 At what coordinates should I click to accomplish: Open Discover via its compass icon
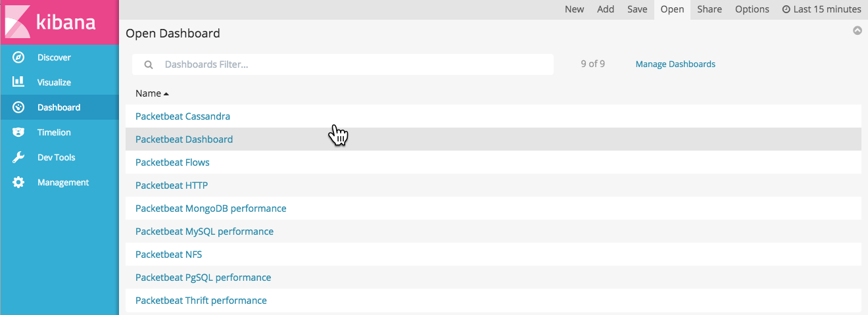(x=18, y=57)
